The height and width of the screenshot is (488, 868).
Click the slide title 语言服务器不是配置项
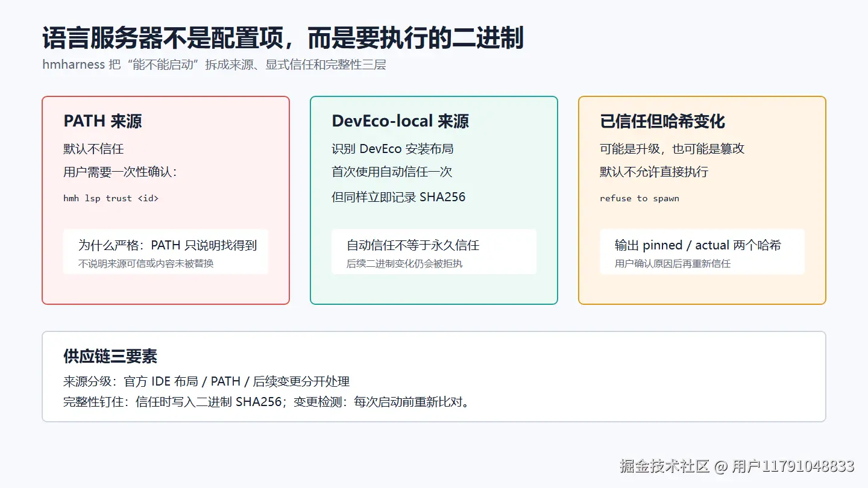(283, 38)
